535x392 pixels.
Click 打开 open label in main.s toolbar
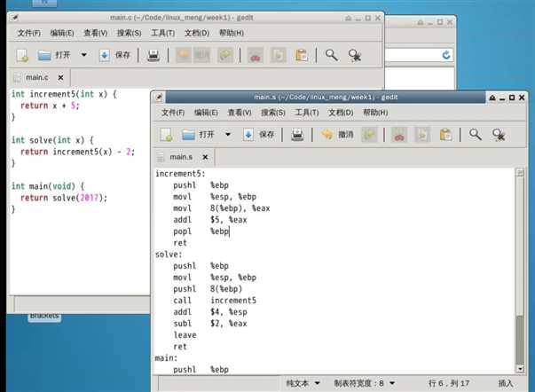coord(207,135)
